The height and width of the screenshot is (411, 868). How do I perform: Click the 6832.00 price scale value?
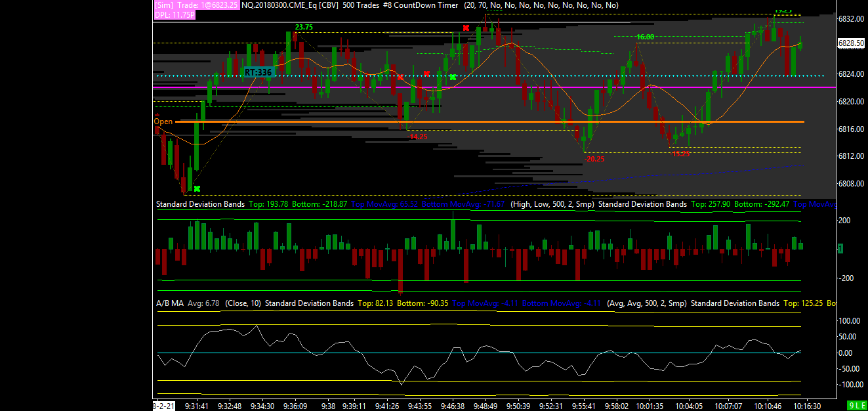tap(850, 19)
